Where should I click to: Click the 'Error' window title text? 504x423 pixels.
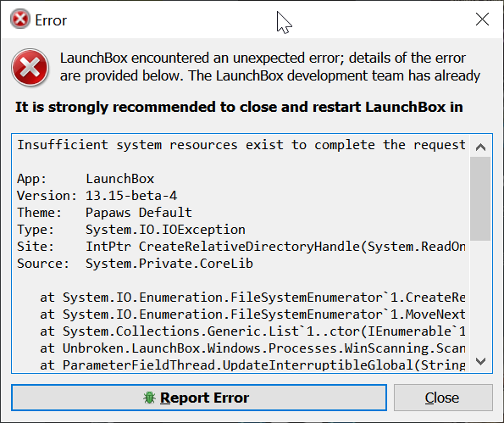51,20
